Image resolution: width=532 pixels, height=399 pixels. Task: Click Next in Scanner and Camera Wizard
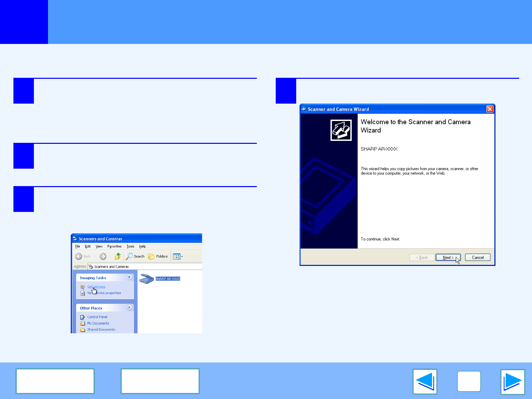[448, 258]
